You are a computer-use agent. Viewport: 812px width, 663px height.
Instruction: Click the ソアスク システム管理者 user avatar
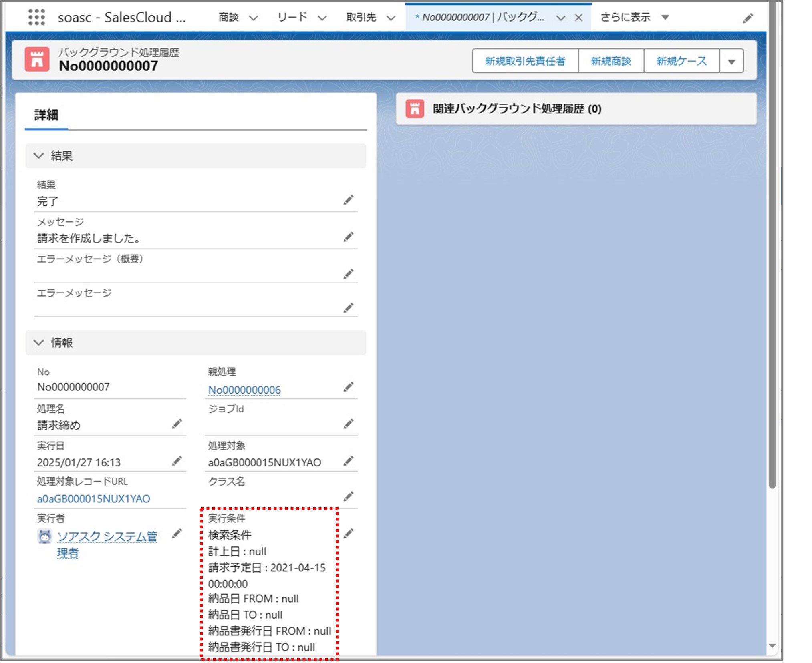[44, 536]
